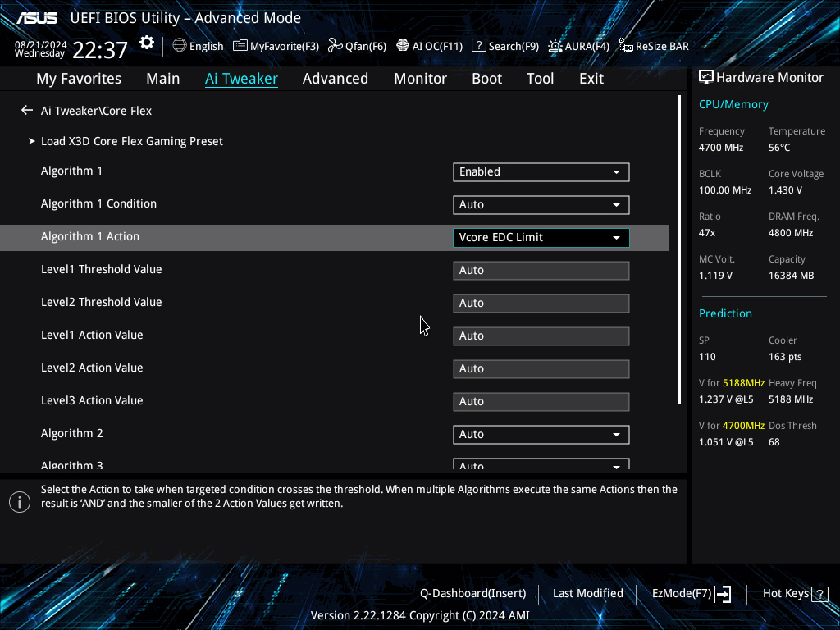Expand the Algorithm 1 Condition dropdown
Viewport: 840px width, 630px height.
pyautogui.click(x=541, y=204)
